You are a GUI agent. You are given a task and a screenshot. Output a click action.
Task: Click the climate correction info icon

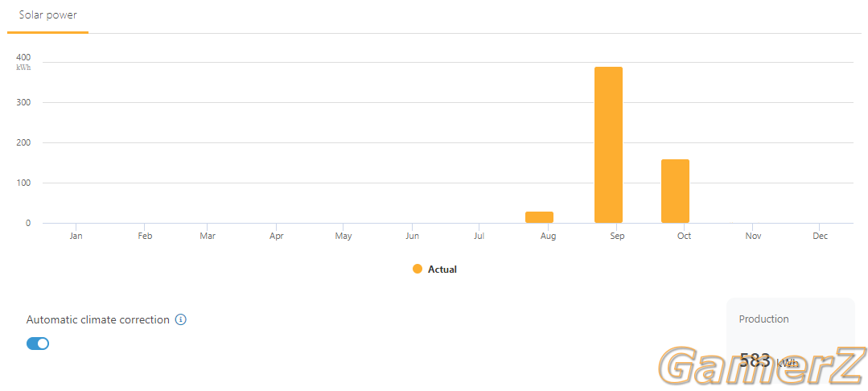pos(181,319)
